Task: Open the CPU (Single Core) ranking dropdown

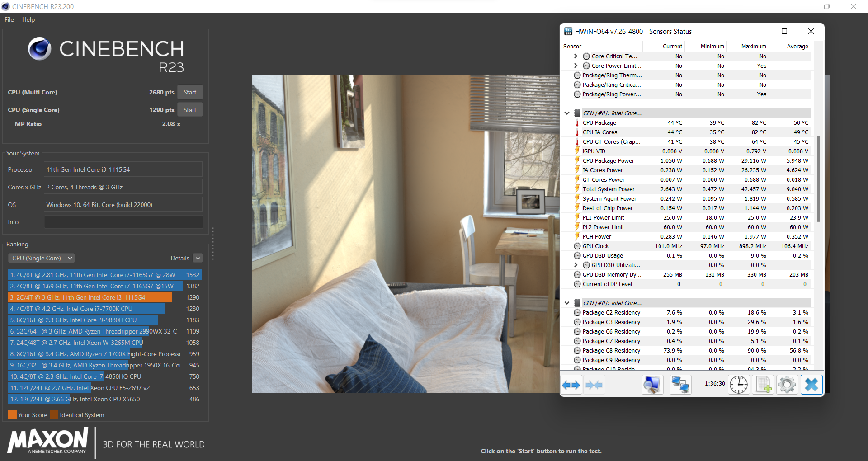Action: point(41,258)
